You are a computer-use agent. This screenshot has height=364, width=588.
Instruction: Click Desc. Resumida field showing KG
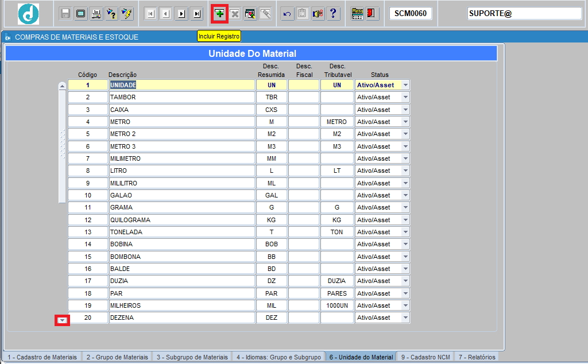pos(272,220)
